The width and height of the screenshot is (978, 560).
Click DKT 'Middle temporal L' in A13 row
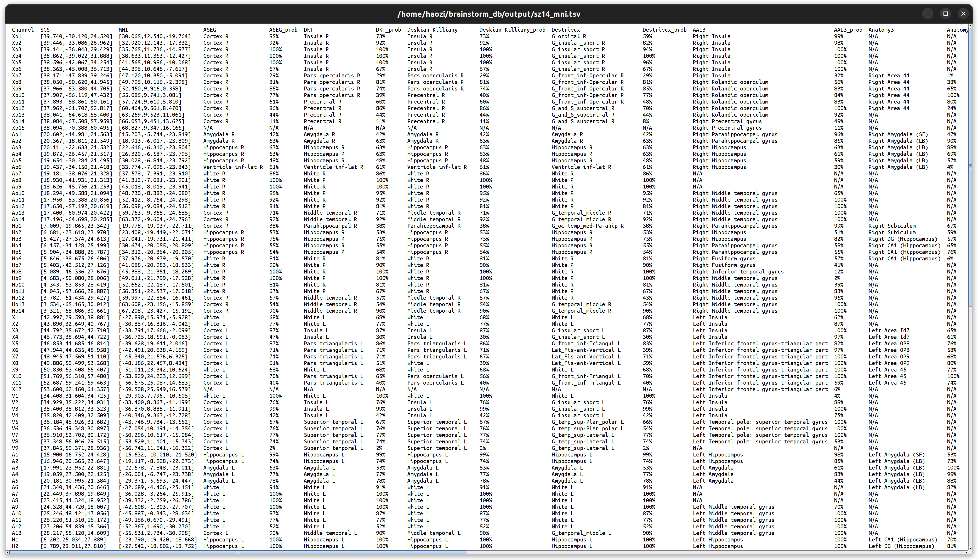pos(330,533)
